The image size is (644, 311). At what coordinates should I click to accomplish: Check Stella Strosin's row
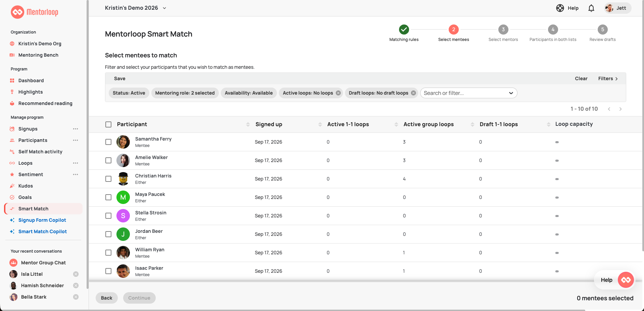(x=108, y=216)
